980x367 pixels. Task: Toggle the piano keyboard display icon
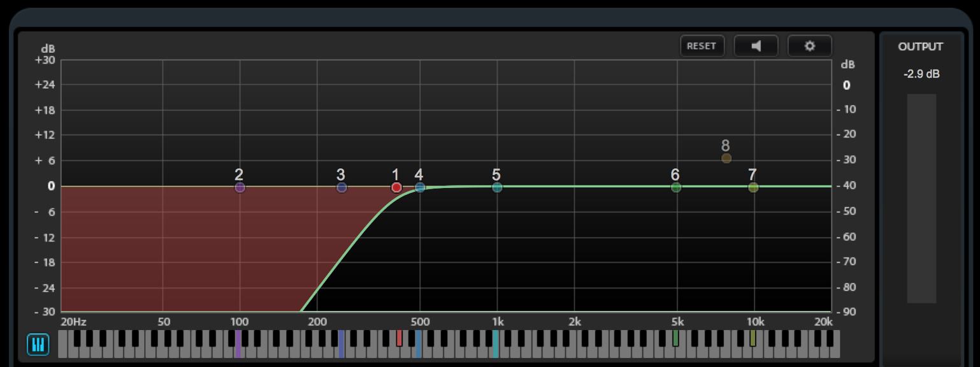pos(38,345)
